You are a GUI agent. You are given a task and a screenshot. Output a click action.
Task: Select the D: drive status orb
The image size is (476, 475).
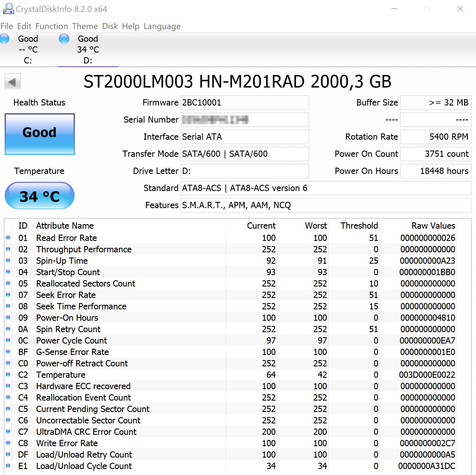click(x=64, y=38)
